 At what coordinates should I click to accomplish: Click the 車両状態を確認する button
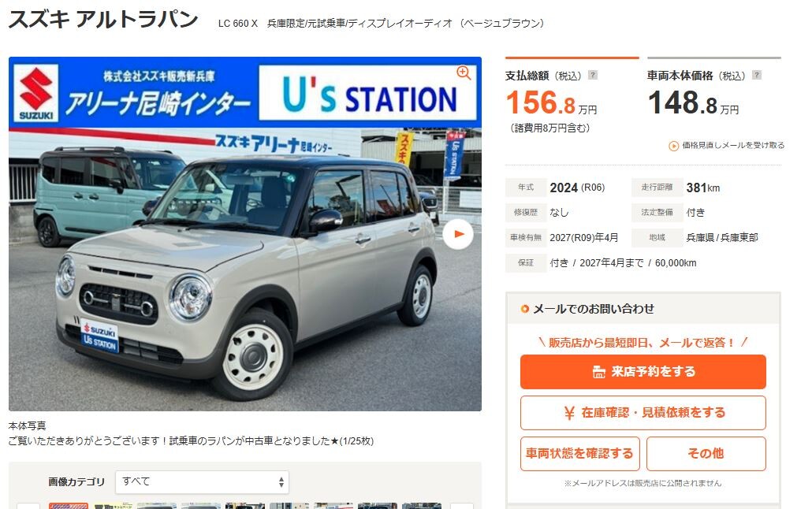tap(580, 454)
